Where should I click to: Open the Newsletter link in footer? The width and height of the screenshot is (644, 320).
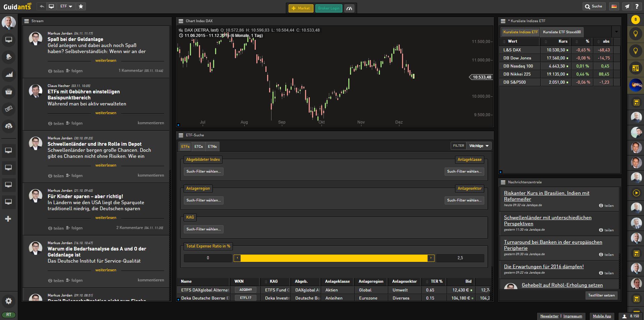click(x=549, y=316)
